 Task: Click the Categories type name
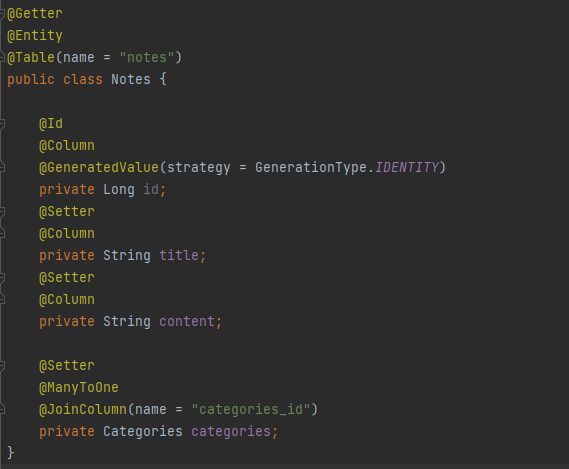(x=143, y=432)
